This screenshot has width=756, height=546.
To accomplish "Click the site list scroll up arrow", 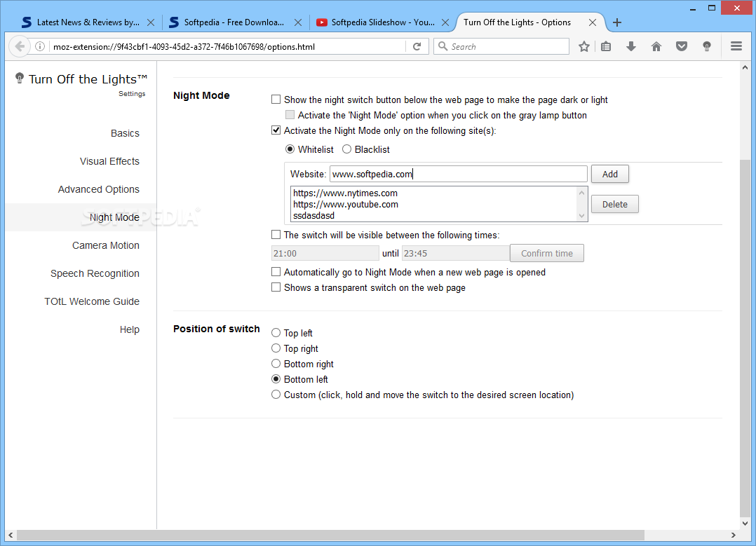I will click(x=581, y=193).
